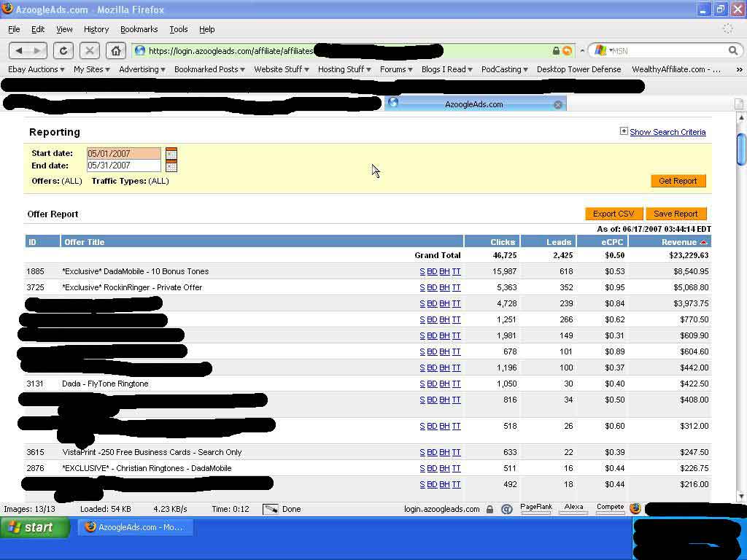
Task: Click the red sort arrow in the Revenue header
Action: coord(704,242)
